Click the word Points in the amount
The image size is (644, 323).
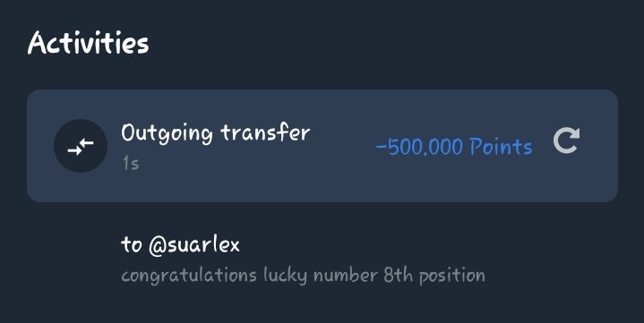click(501, 147)
